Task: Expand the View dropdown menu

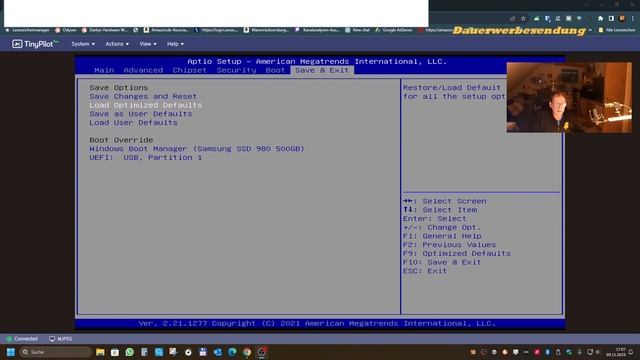Action: pyautogui.click(x=147, y=44)
